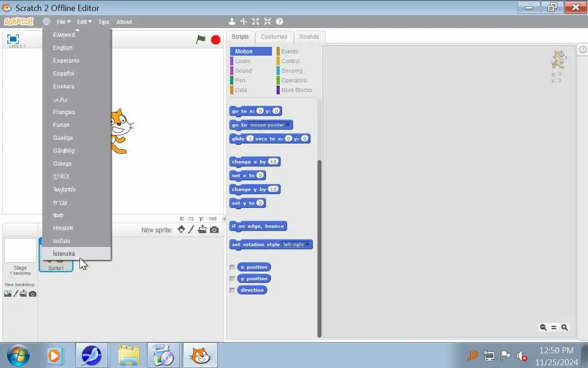Screen dimensions: 588x368
Task: Enable the x position stage monitor
Action: (x=232, y=267)
